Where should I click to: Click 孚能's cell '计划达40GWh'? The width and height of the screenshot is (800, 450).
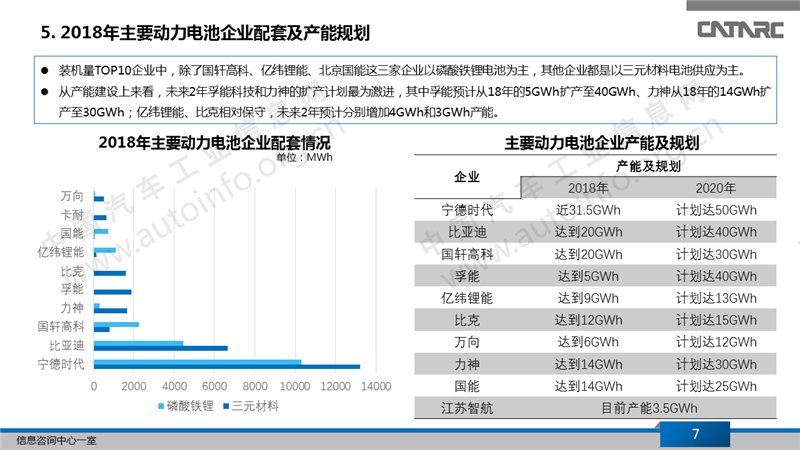point(716,276)
